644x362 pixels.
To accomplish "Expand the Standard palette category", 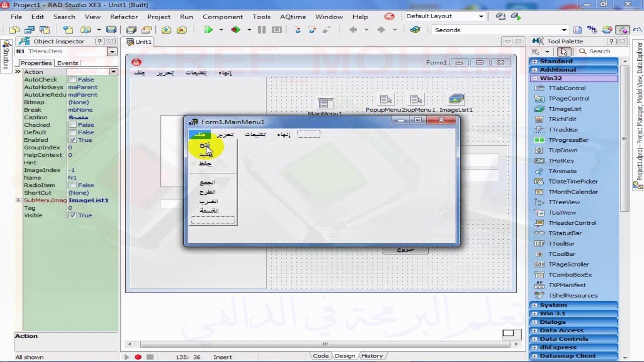I will pos(534,61).
